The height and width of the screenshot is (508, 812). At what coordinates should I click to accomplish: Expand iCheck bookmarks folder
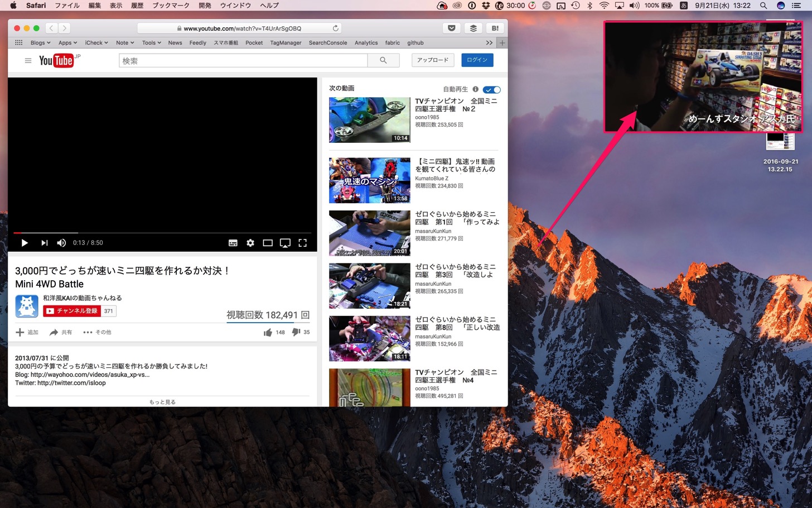[x=96, y=42]
